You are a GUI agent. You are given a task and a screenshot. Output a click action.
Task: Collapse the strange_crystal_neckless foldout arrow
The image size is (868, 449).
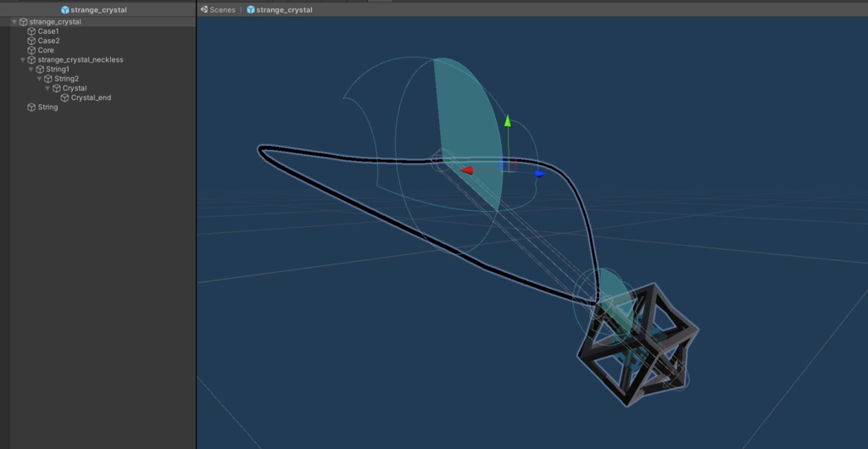(23, 59)
